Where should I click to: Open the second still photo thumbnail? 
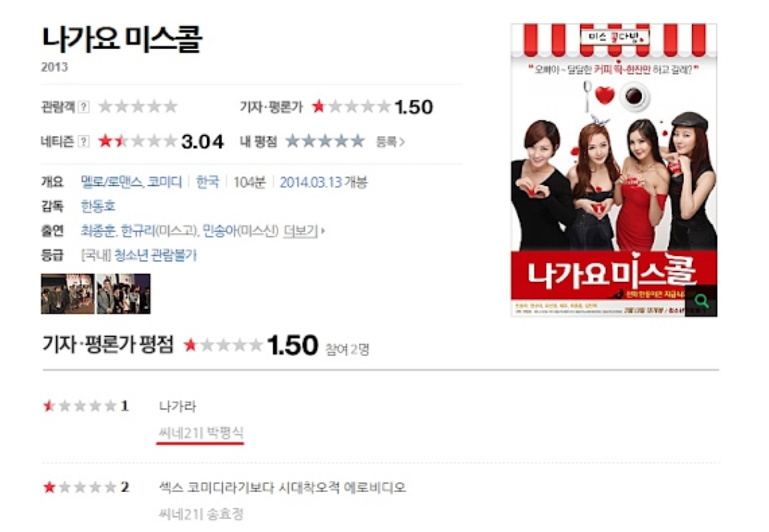click(x=124, y=293)
